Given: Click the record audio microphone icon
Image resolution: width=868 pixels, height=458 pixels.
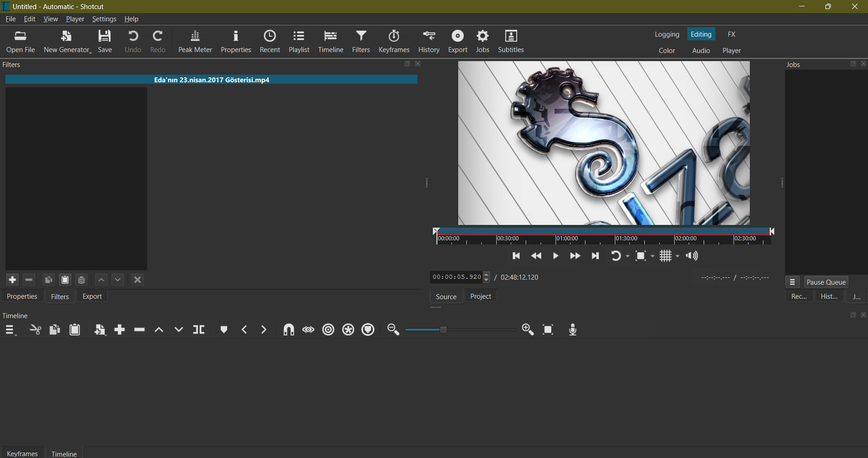Looking at the screenshot, I should [x=572, y=330].
